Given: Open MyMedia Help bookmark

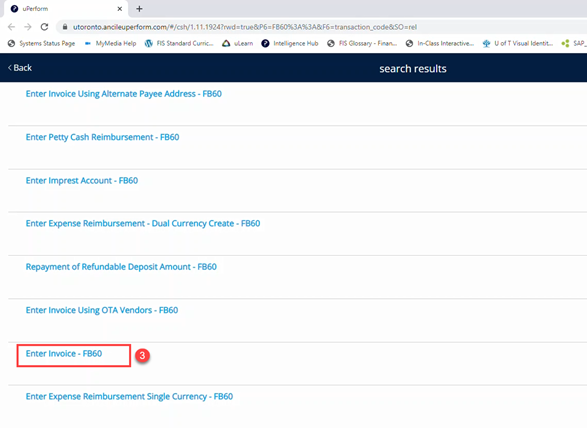Looking at the screenshot, I should pos(110,43).
